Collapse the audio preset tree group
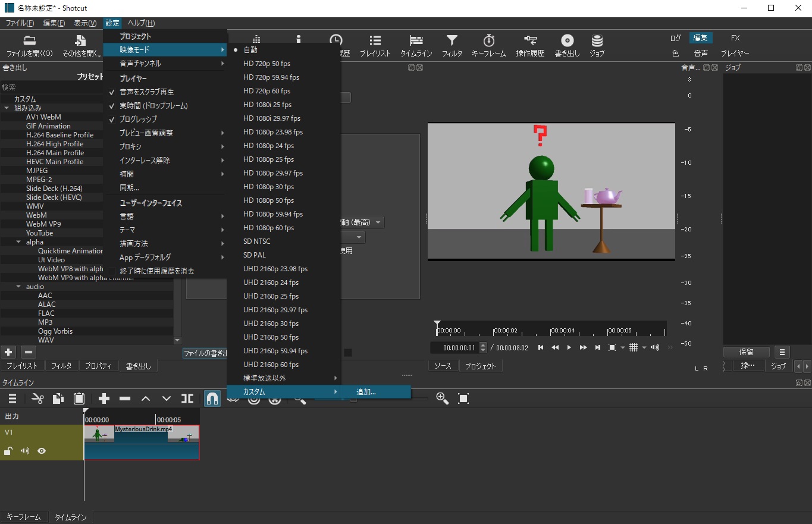The image size is (812, 524). tap(18, 287)
